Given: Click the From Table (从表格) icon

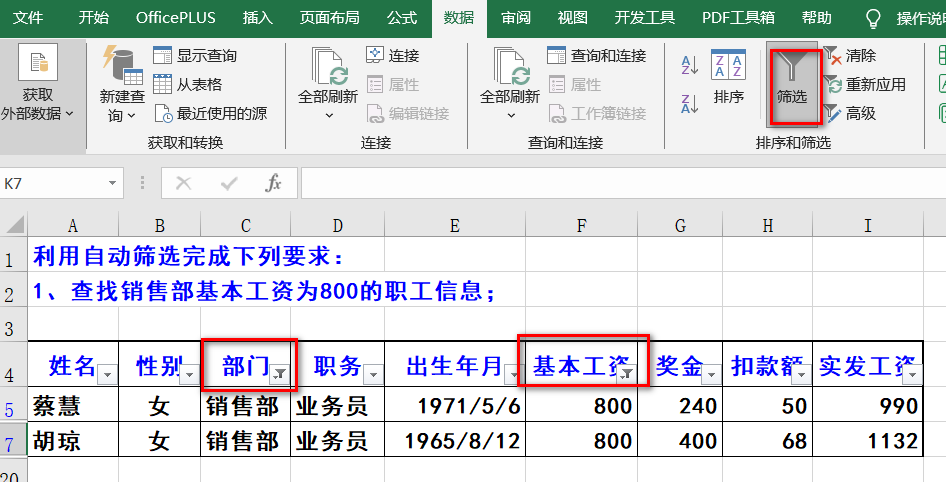Looking at the screenshot, I should coord(162,85).
